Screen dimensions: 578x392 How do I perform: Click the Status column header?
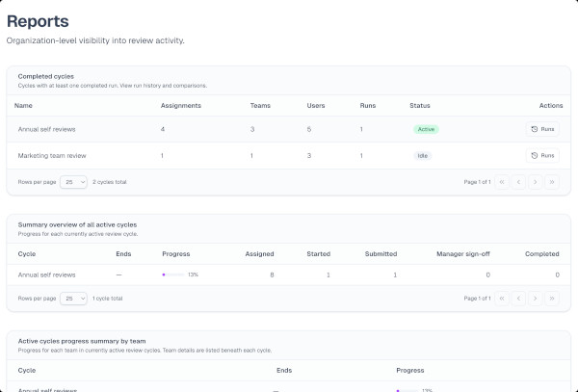click(420, 105)
